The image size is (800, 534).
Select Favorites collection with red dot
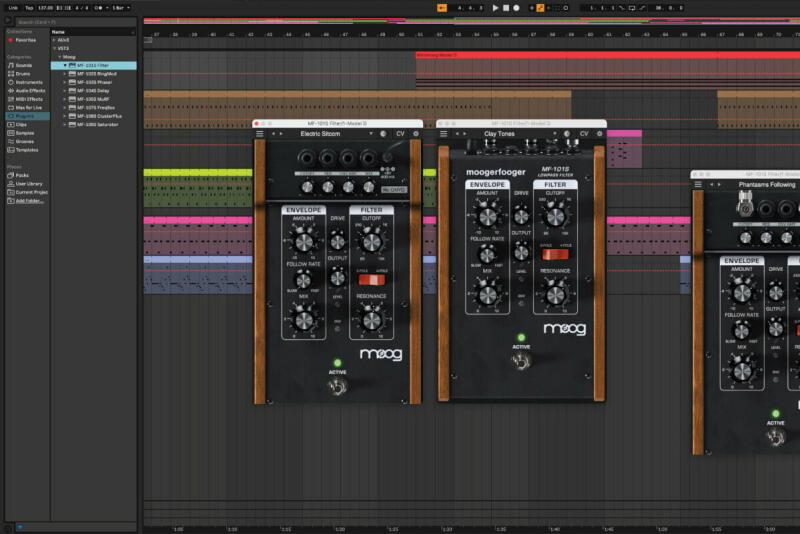click(22, 40)
